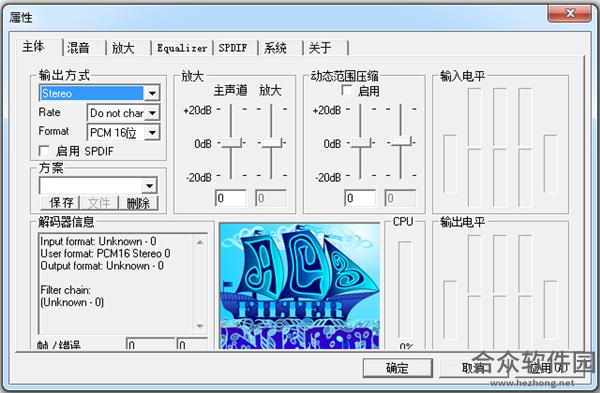Click the 取消 button
Image resolution: width=600 pixels, height=393 pixels.
coord(473,368)
